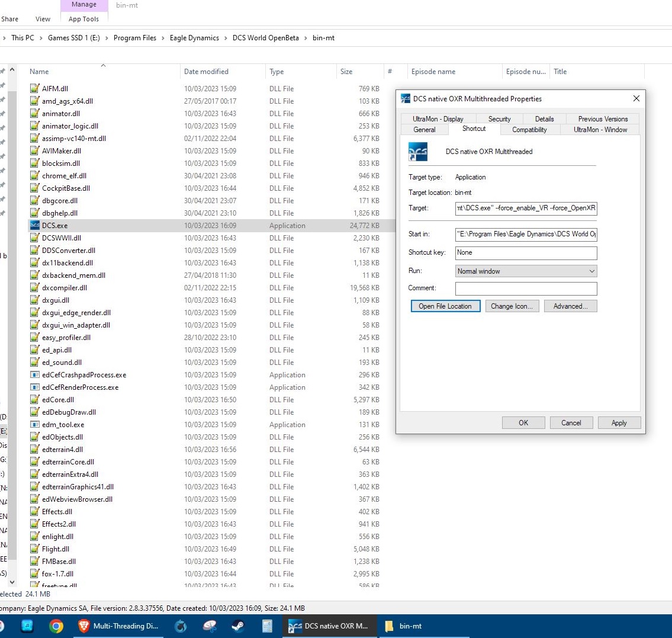Open the Share ribbon tab
The width and height of the screenshot is (672, 638).
[9, 20]
